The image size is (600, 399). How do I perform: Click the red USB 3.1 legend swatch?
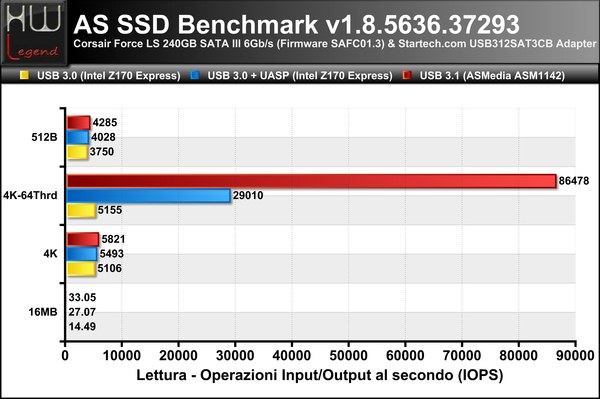[407, 75]
